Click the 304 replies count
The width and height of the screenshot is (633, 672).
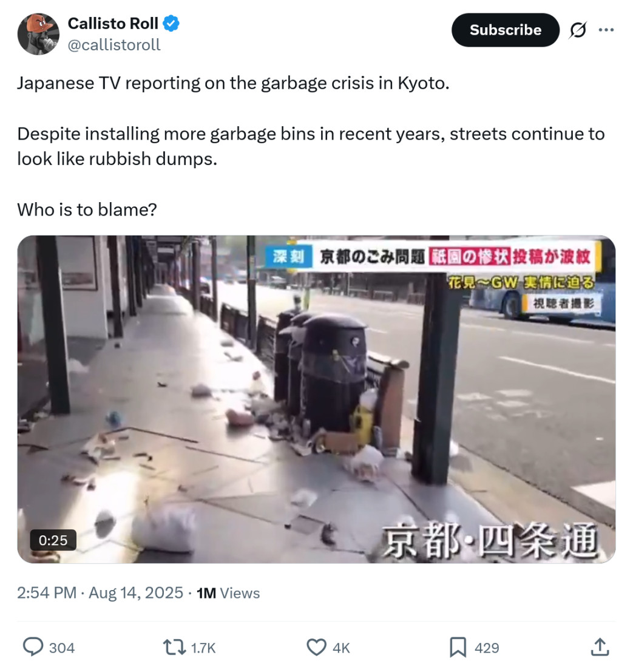click(62, 648)
